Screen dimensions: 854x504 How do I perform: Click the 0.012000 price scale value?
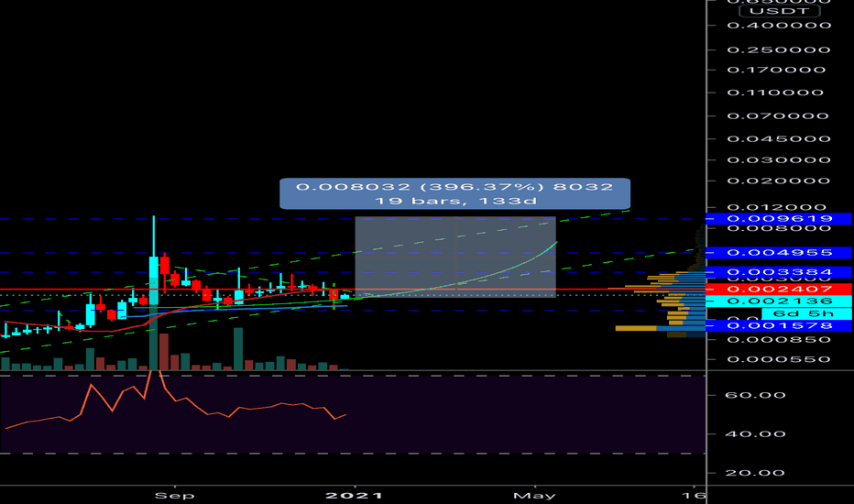click(x=779, y=207)
